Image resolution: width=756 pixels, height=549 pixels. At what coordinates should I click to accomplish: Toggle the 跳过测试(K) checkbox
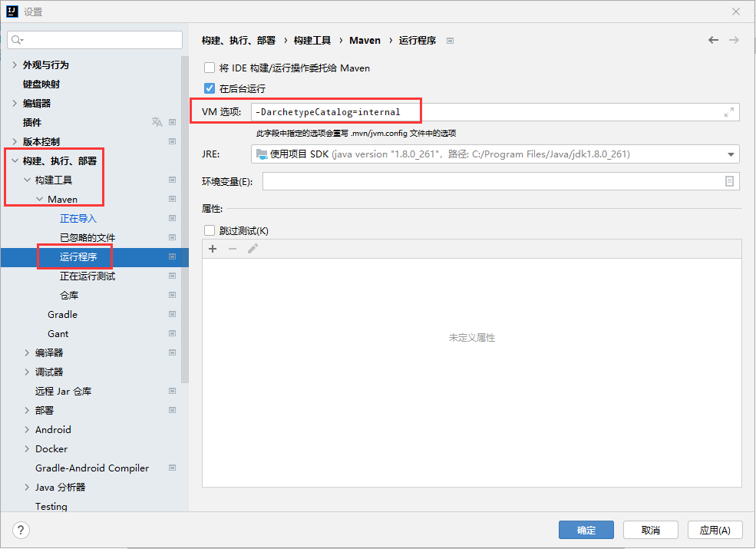(210, 230)
